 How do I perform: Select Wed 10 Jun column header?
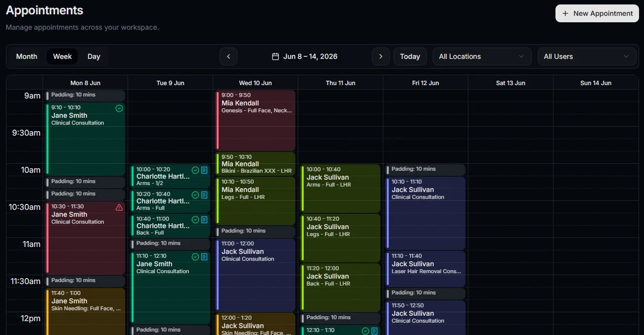coord(256,83)
